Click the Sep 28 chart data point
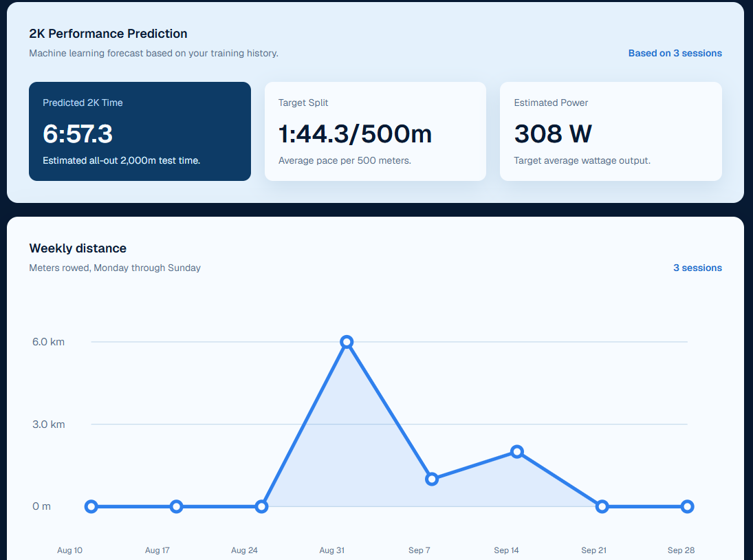This screenshot has width=753, height=560. [x=687, y=506]
